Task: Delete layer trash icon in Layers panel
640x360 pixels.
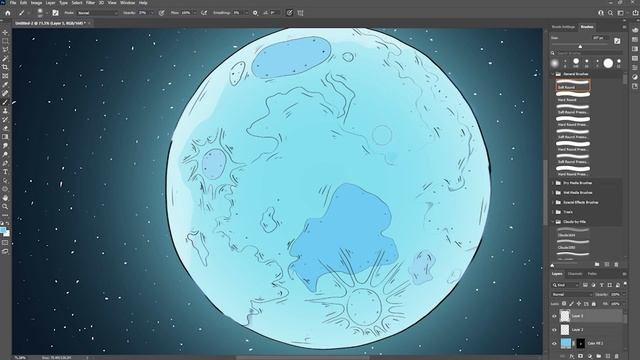Action: [x=616, y=356]
